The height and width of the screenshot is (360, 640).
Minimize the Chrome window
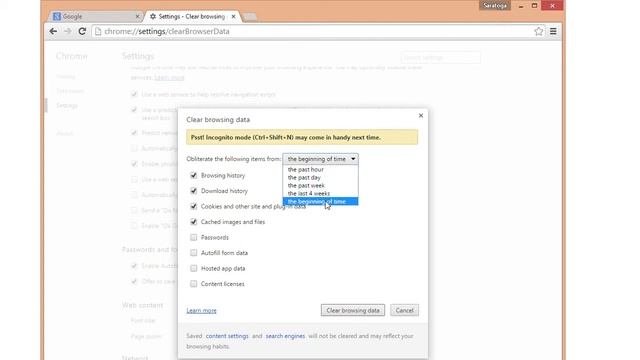[521, 6]
